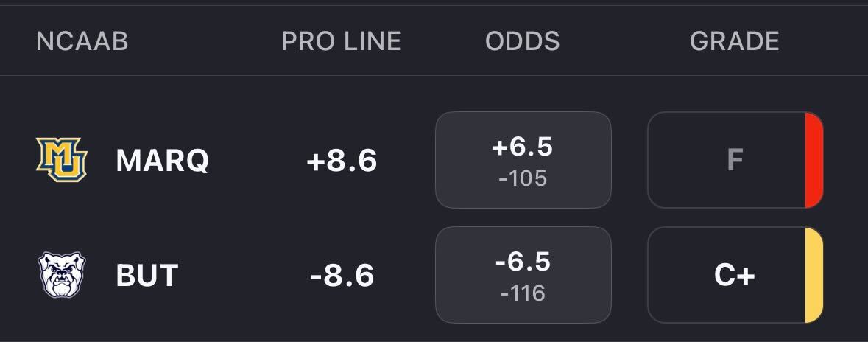Click the yellow grade indicator strip
The height and width of the screenshot is (342, 868).
pyautogui.click(x=814, y=275)
